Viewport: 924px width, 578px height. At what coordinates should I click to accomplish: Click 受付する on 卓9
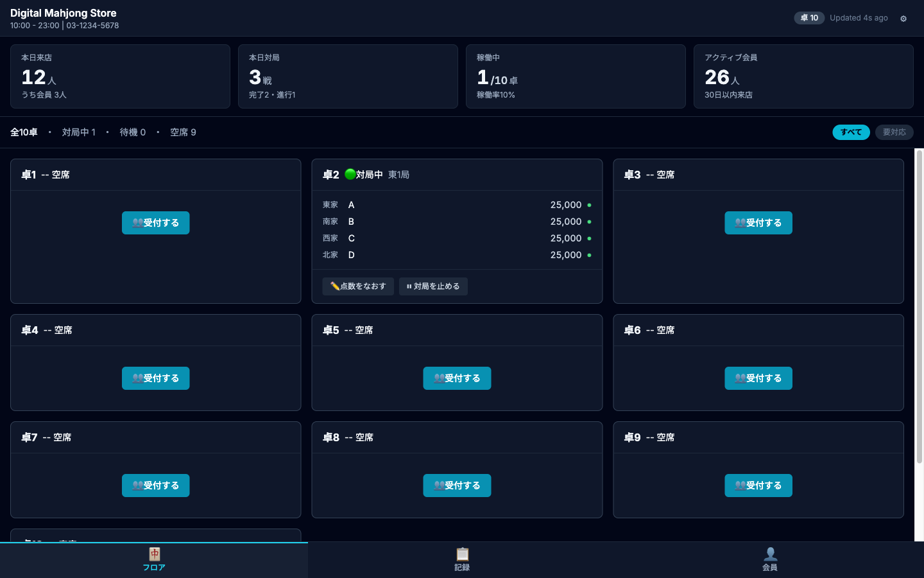tap(758, 486)
